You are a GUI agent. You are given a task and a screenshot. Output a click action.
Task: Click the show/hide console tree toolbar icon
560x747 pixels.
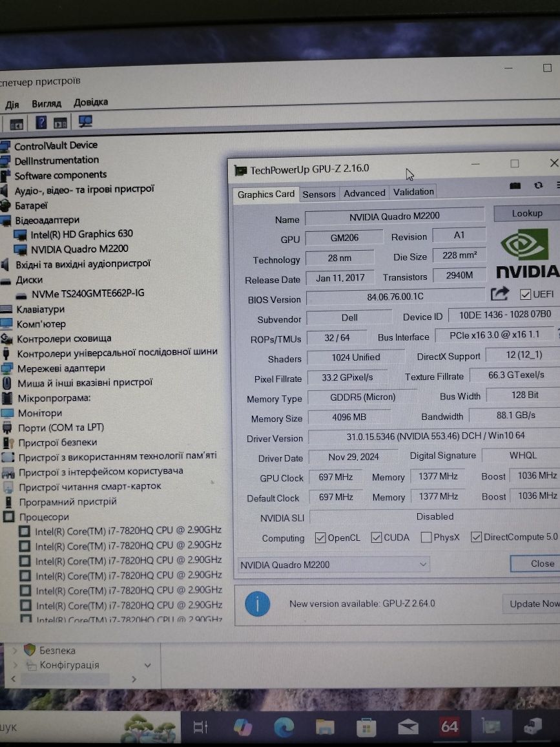16,124
